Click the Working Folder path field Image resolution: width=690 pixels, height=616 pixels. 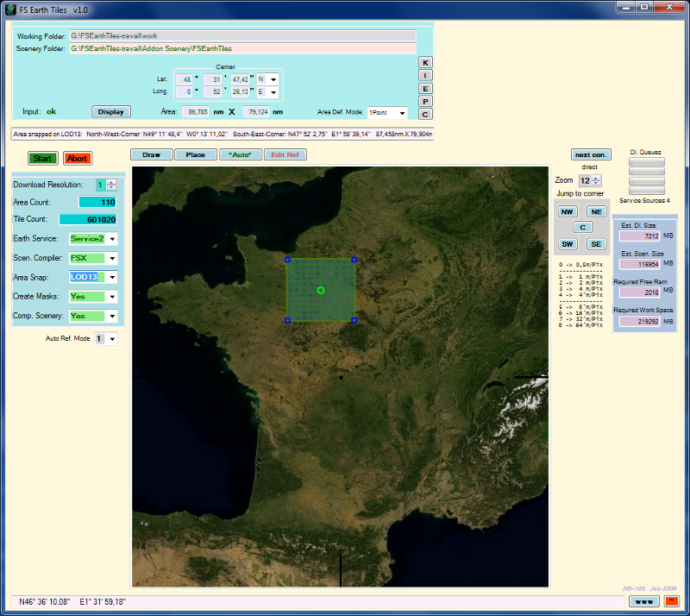coord(243,35)
